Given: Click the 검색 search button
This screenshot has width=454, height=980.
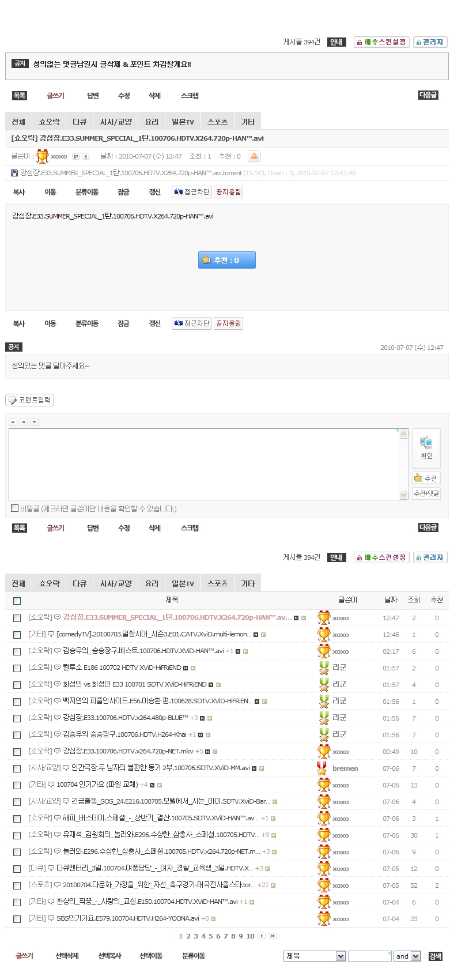Looking at the screenshot, I should click(x=435, y=956).
